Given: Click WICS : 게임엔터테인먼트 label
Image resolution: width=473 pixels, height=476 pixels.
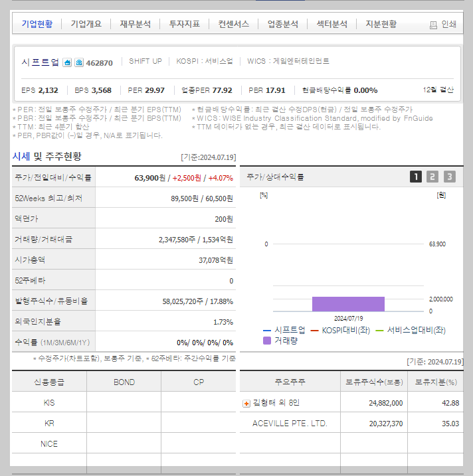Looking at the screenshot, I should [x=288, y=61].
